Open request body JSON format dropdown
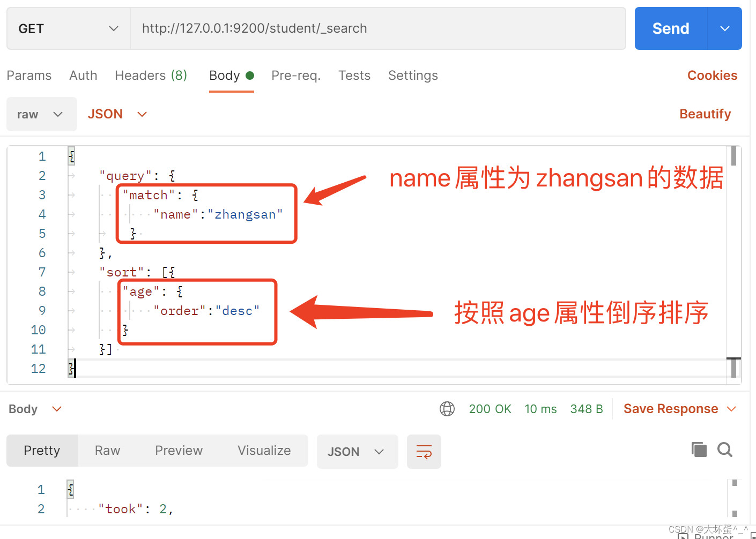 click(x=117, y=114)
